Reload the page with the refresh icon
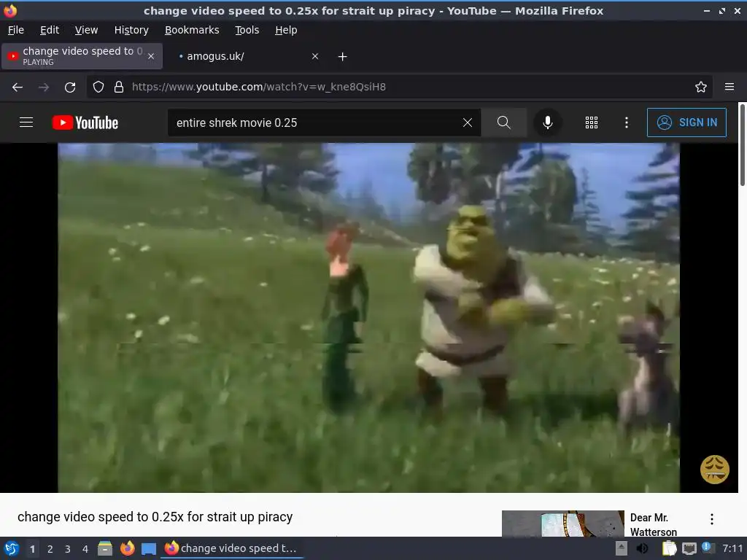The image size is (747, 560). click(70, 87)
